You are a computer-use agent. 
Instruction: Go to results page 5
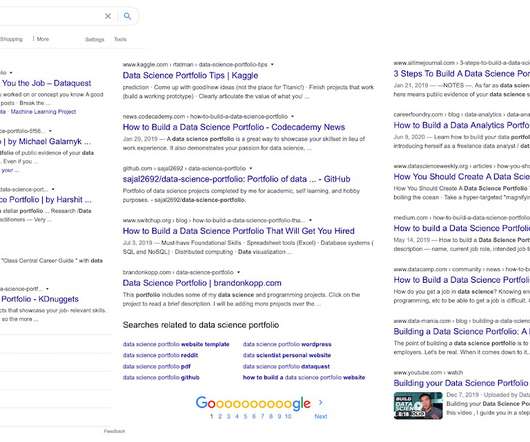point(245,416)
